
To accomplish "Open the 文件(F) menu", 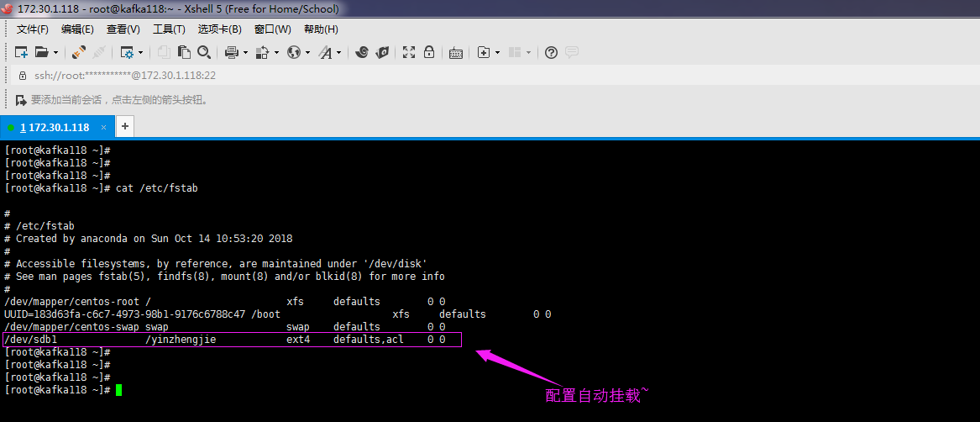I will 33,29.
